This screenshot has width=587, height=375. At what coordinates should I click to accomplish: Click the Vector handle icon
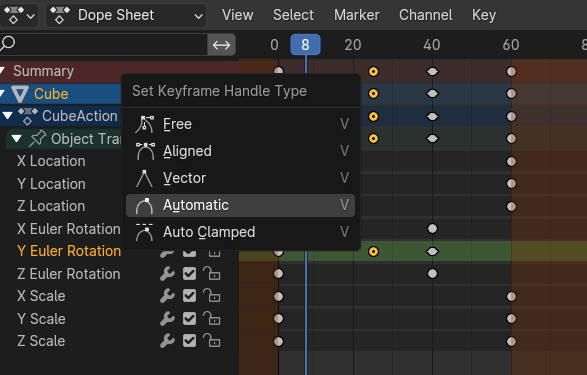(144, 178)
